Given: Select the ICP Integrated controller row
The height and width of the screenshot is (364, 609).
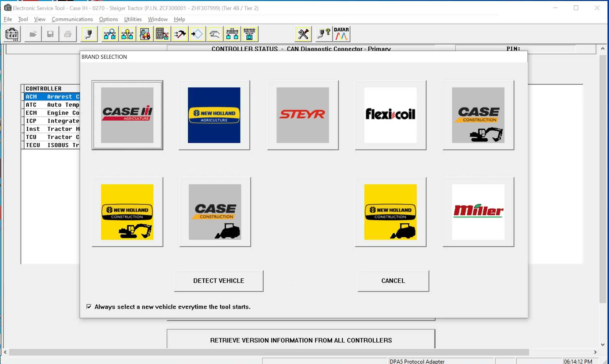Looking at the screenshot, I should 52,121.
